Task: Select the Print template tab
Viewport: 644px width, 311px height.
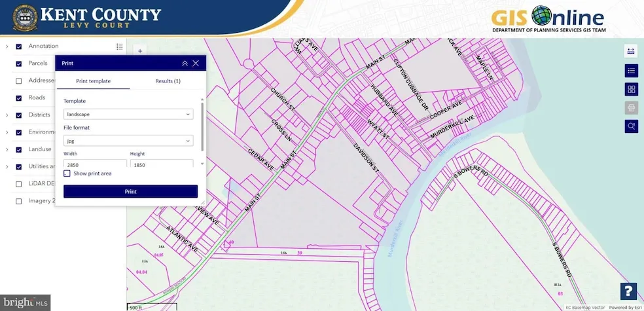Action: (x=93, y=81)
